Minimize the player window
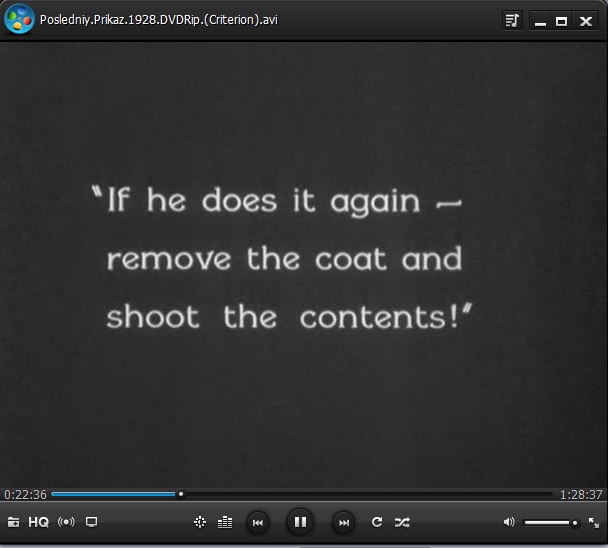 click(x=540, y=21)
